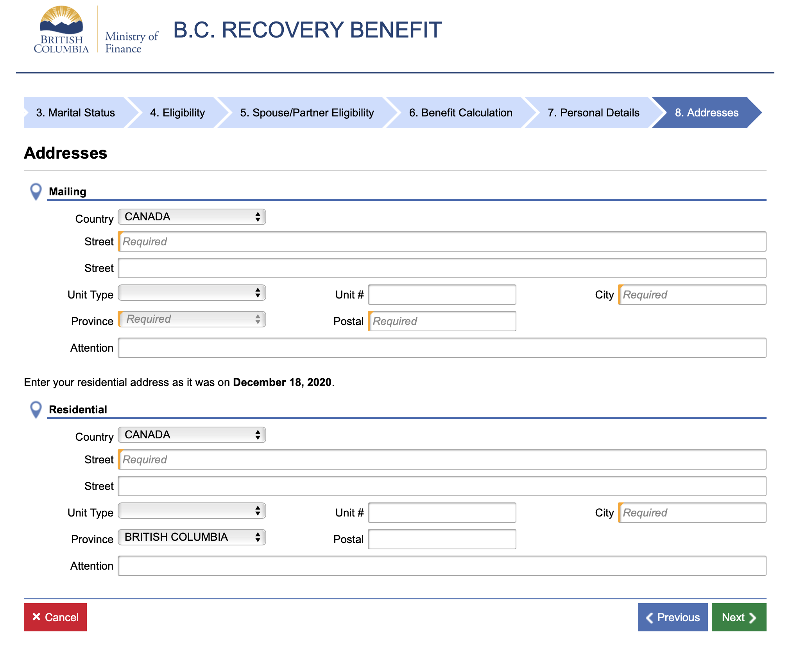Click the Residential Unit # field

pos(442,513)
